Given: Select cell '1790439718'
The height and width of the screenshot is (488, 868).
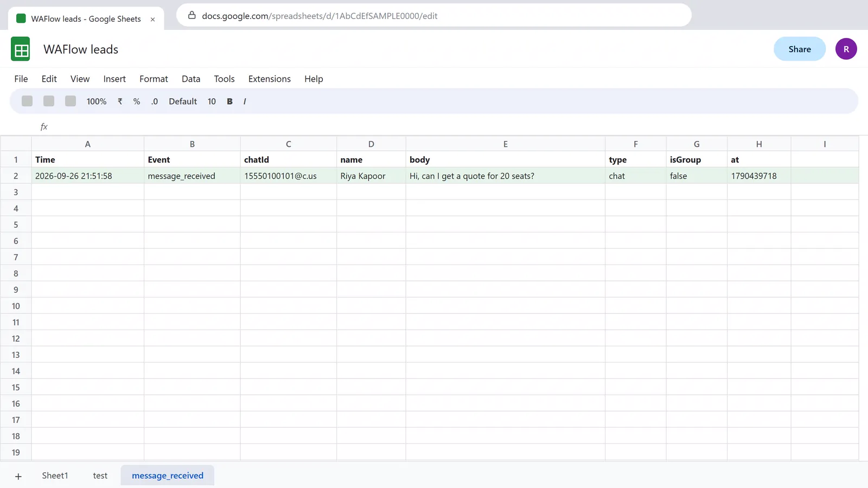Looking at the screenshot, I should point(759,176).
